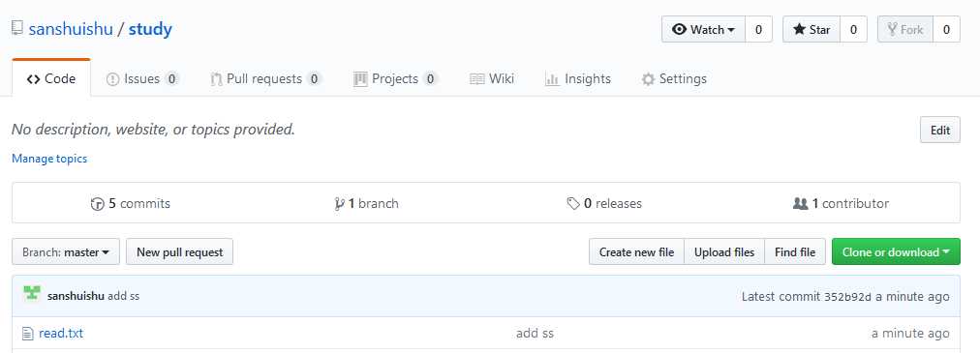The width and height of the screenshot is (980, 353).
Task: Click the repository book icon beside sanshuishu
Action: [x=17, y=29]
